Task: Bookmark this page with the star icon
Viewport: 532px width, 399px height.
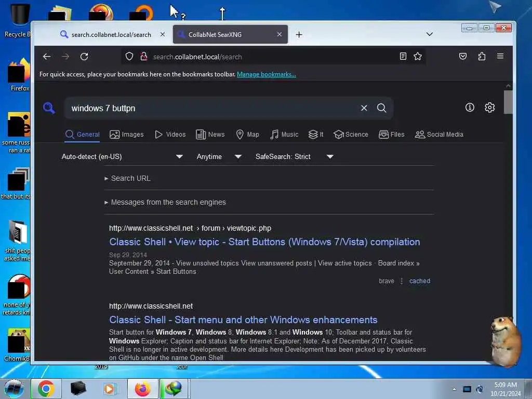Action: coord(418,56)
